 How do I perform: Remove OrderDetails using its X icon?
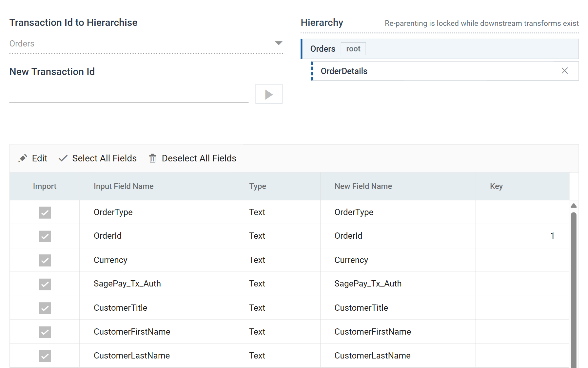point(564,71)
